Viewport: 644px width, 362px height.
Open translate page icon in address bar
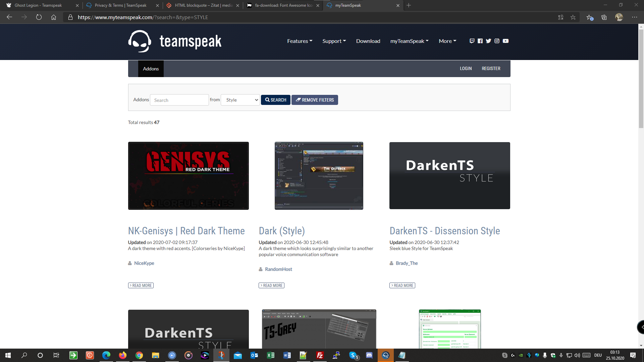tap(560, 17)
